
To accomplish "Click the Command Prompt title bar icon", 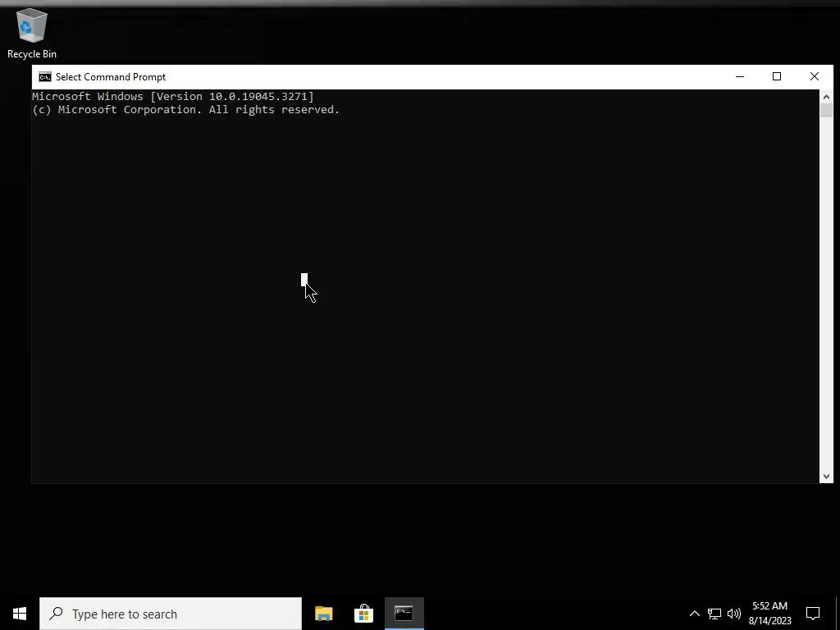I will (45, 77).
